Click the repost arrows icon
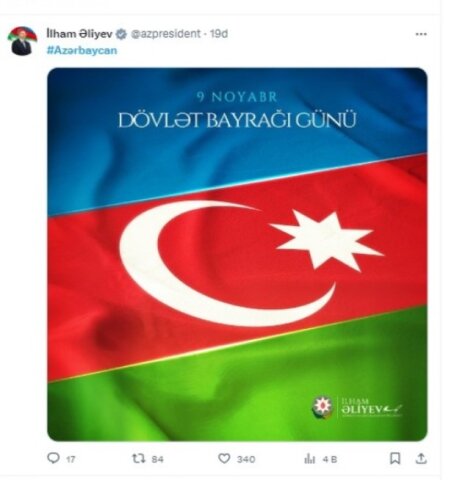Viewport: 457px width, 480px height. coord(138,459)
